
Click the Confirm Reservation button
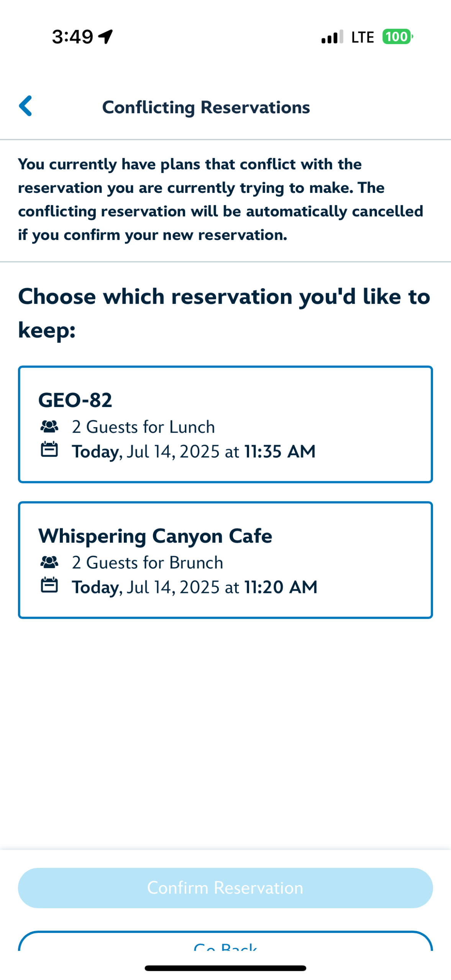[x=225, y=888]
